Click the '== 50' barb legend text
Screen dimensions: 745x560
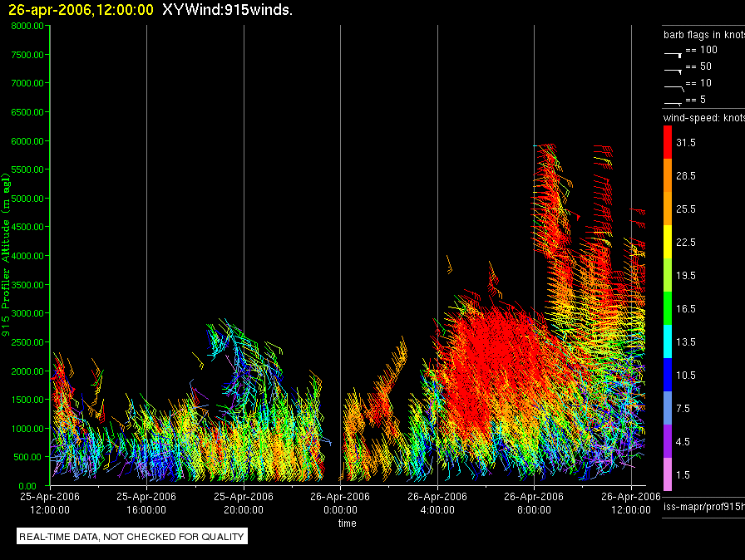click(698, 66)
